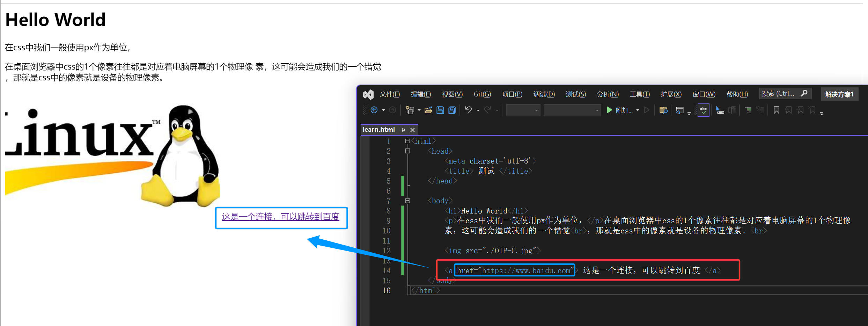
Task: Open the 视图(V) menu
Action: (452, 94)
